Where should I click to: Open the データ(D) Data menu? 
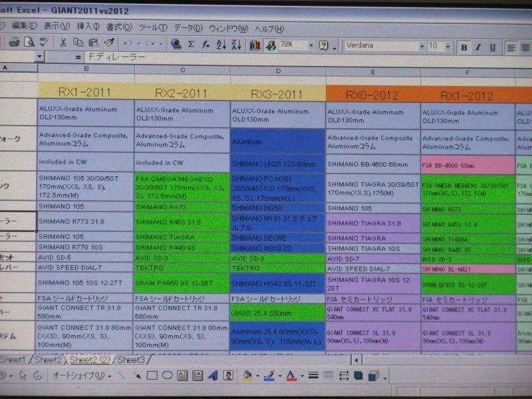(x=188, y=28)
